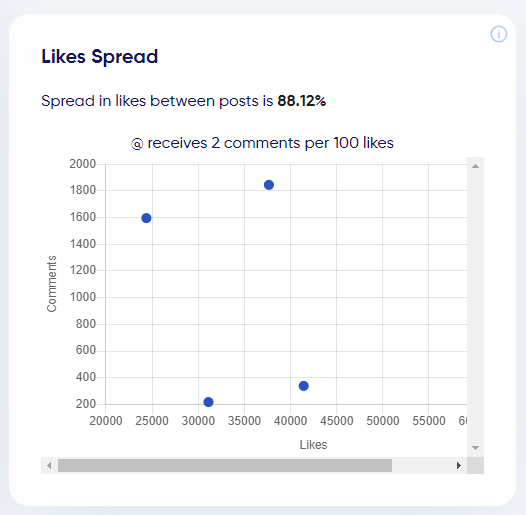Click the vertical scrollbar up arrow
This screenshot has height=515, width=526.
(x=475, y=166)
